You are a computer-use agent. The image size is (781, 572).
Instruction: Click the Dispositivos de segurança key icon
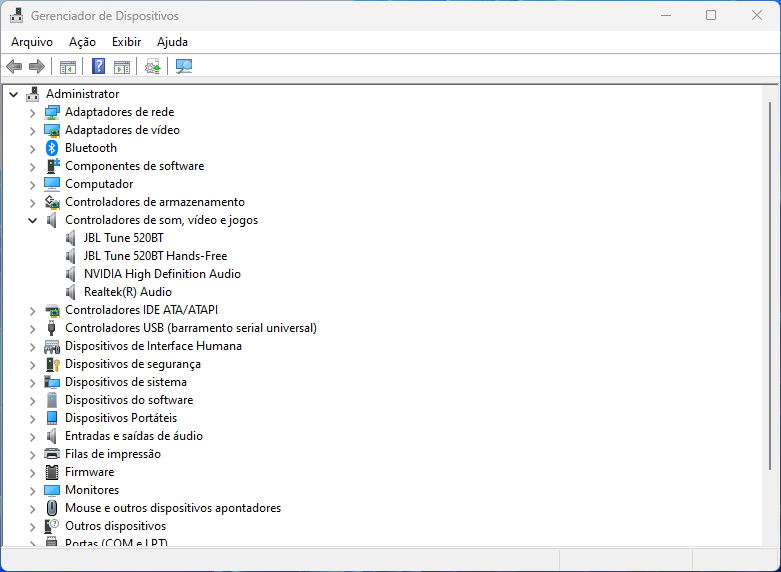(52, 364)
